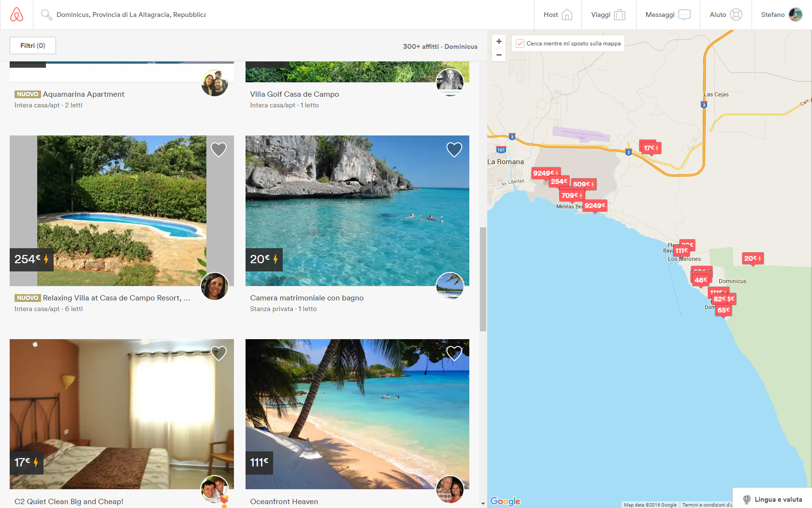Screen dimensions: 812x508
Task: Open Relaxing Villa pool photo
Action: pos(122,210)
